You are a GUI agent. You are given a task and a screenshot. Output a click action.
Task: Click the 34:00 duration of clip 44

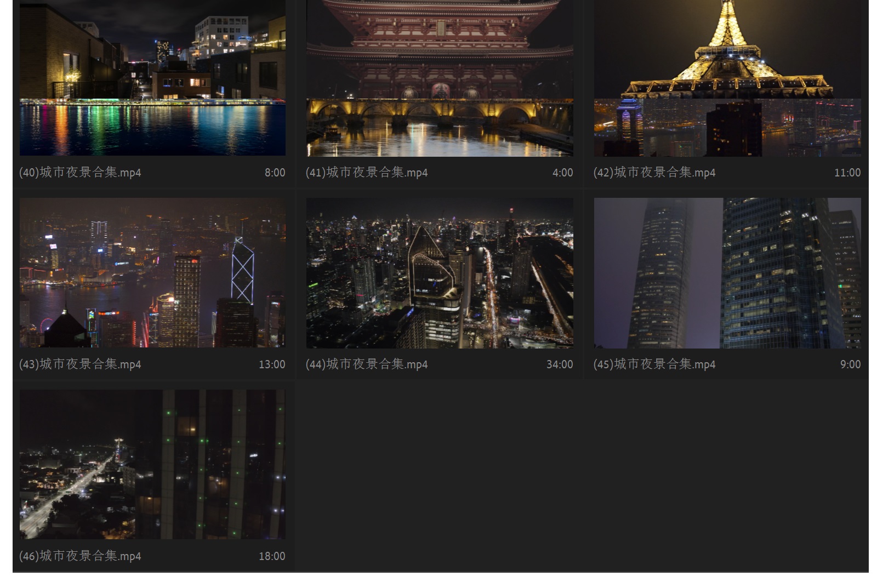(x=560, y=364)
